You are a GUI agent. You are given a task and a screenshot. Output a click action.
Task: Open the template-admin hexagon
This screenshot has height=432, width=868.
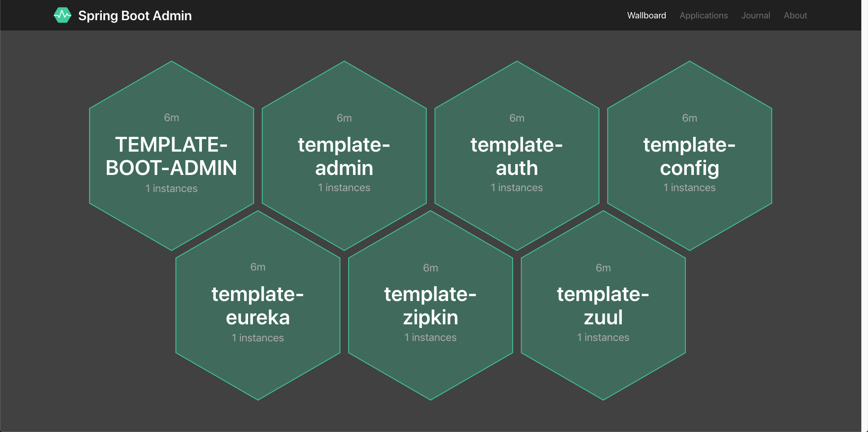(x=344, y=156)
